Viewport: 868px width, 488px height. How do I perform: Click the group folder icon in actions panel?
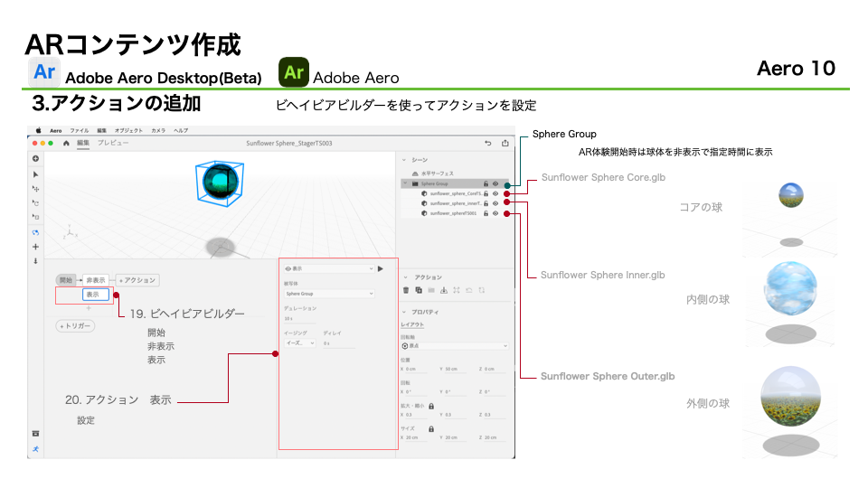click(x=431, y=290)
